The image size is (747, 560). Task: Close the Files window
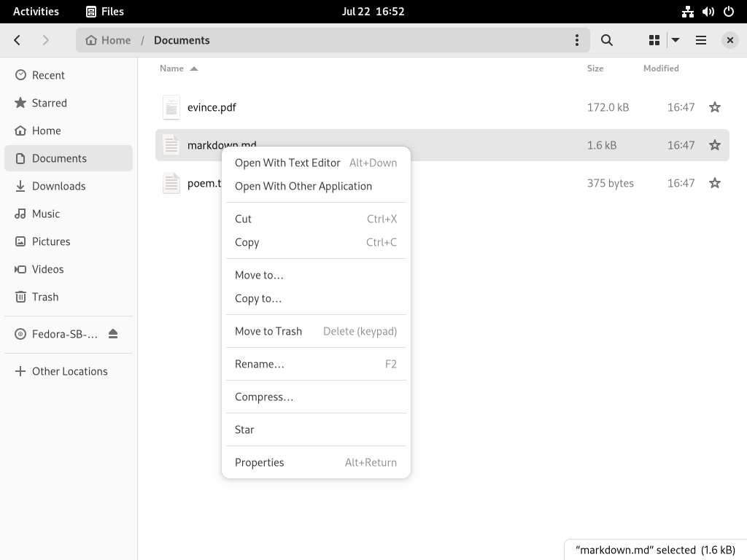tap(729, 40)
